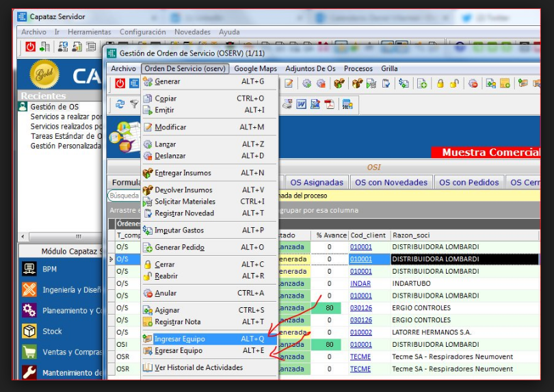Select Solicitar Materiales menu entry
The width and height of the screenshot is (554, 392).
coord(209,202)
